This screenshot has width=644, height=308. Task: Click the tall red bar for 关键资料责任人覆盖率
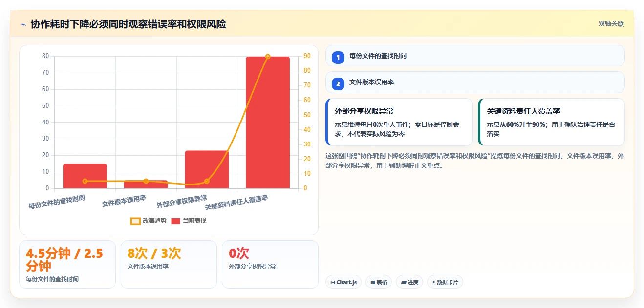point(268,123)
